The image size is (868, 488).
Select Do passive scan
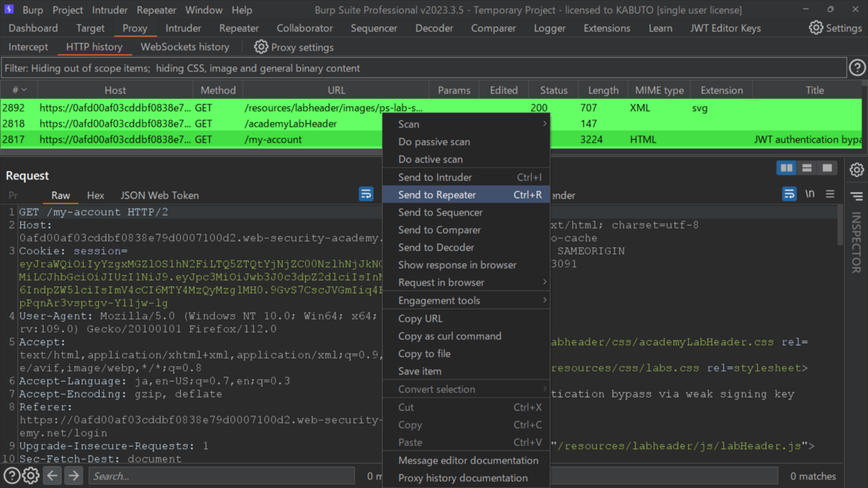point(466,142)
